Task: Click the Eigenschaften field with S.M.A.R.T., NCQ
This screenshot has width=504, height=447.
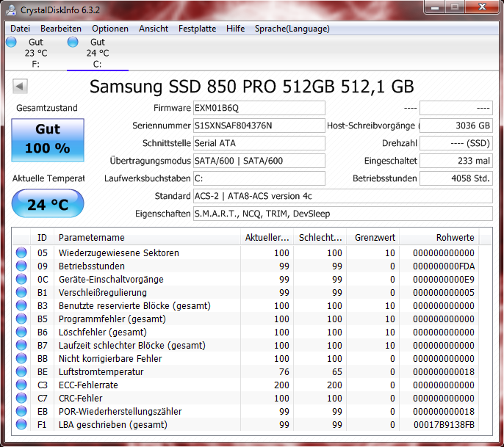Action: click(x=342, y=214)
